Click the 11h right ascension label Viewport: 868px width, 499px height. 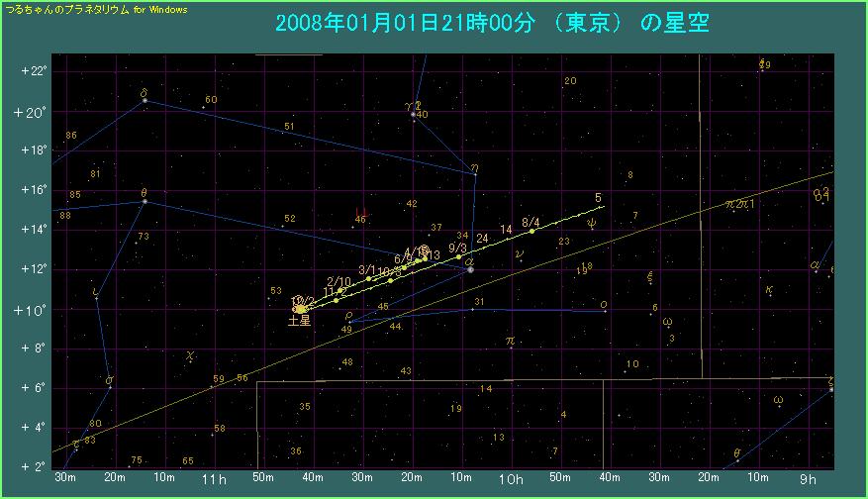214,479
